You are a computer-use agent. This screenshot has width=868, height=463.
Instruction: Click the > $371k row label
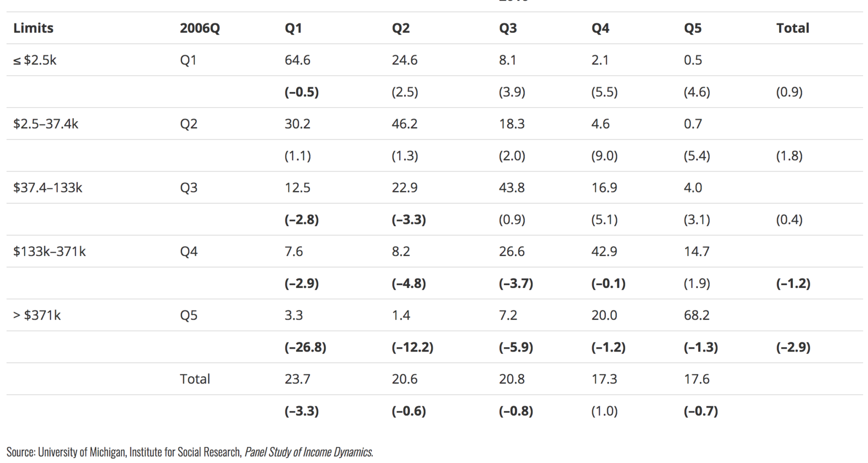click(x=37, y=315)
